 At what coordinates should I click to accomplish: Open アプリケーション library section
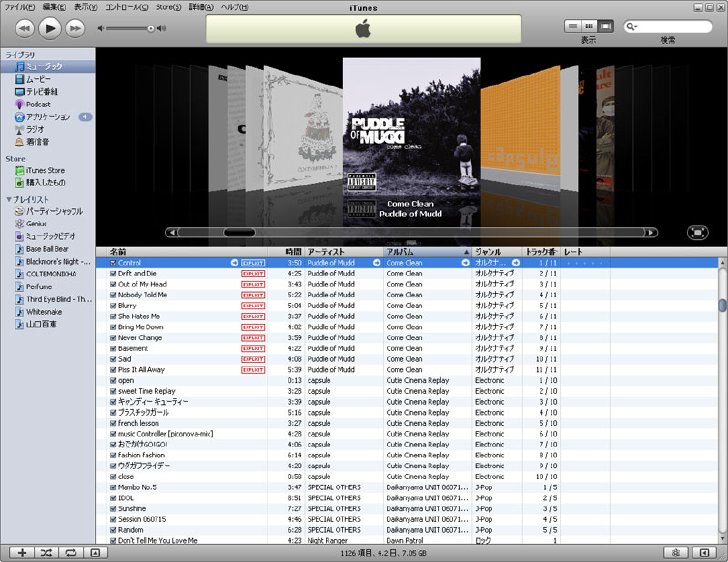(48, 117)
